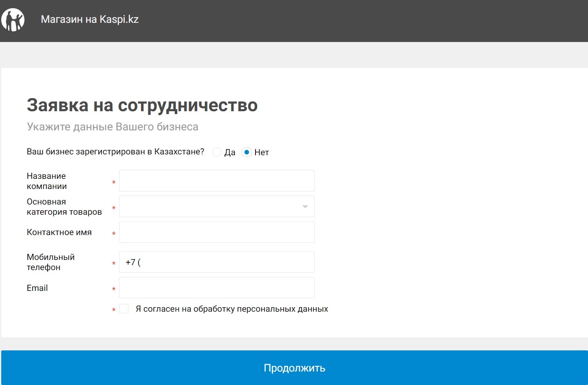Click the Я согласен на обработку персональных данных text

(232, 309)
